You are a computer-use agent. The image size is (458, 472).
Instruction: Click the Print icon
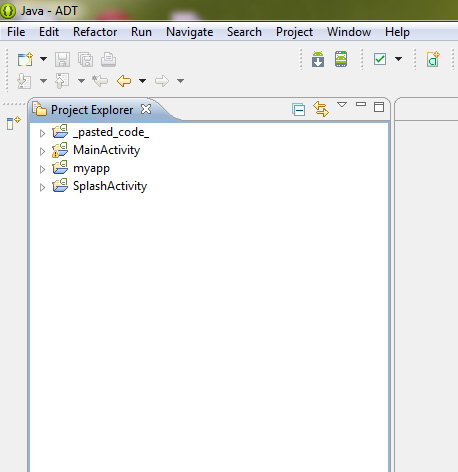pyautogui.click(x=108, y=59)
